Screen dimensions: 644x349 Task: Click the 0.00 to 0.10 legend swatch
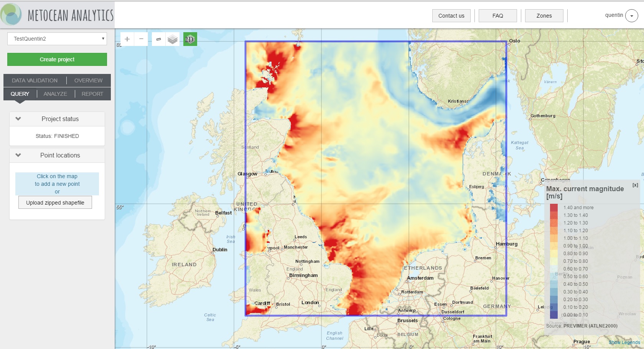coord(553,315)
